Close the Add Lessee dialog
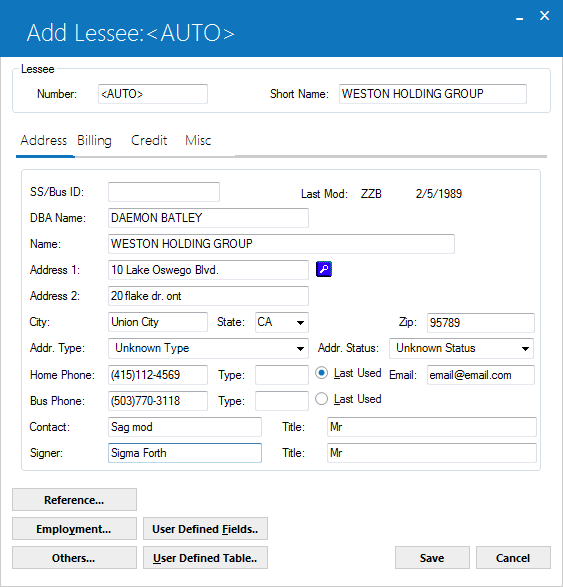563x587 pixels. [x=544, y=16]
